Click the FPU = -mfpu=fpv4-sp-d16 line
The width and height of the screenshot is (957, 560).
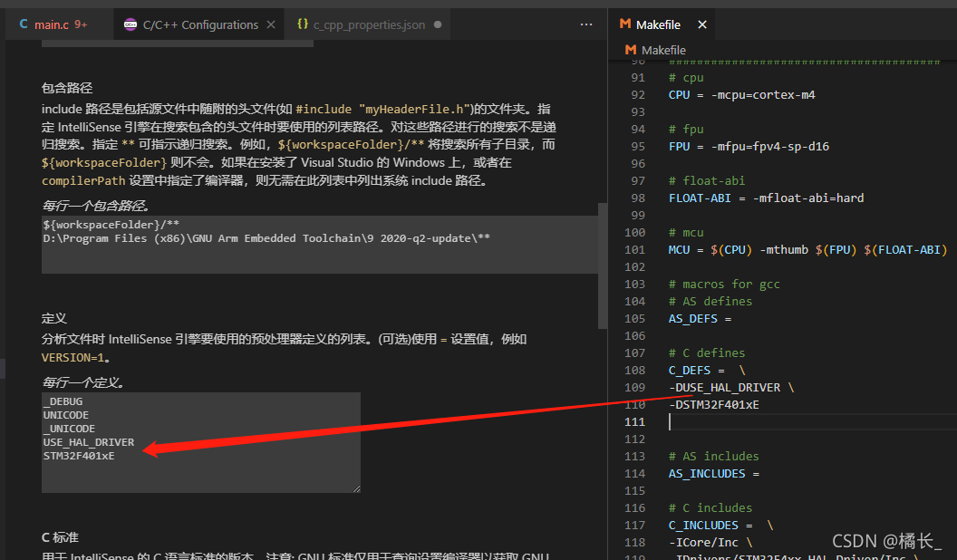click(749, 147)
